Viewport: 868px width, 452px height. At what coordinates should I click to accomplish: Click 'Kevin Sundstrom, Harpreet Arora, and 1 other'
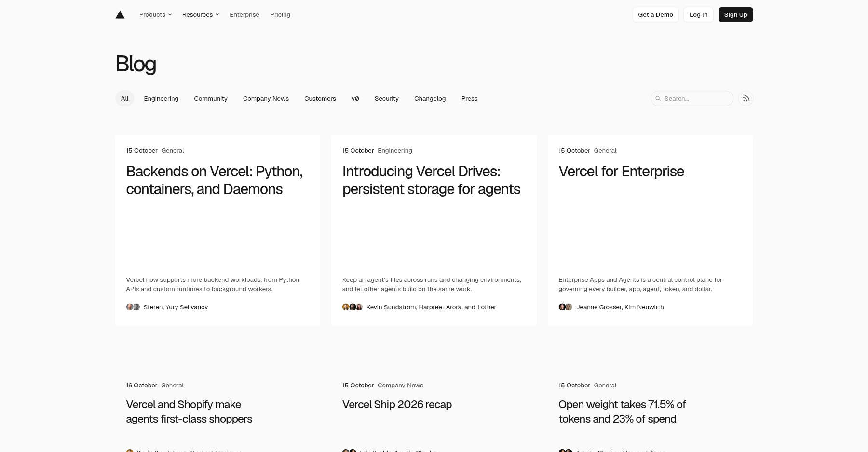[x=431, y=307]
